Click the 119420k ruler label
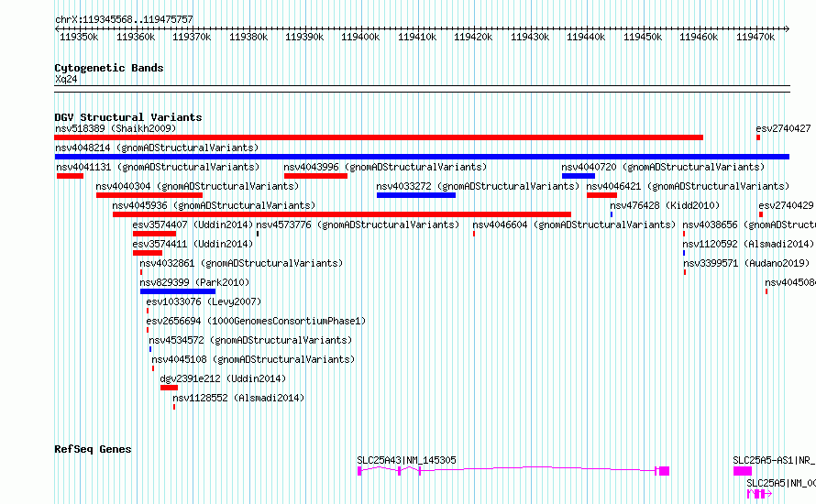The image size is (816, 504). pyautogui.click(x=473, y=37)
